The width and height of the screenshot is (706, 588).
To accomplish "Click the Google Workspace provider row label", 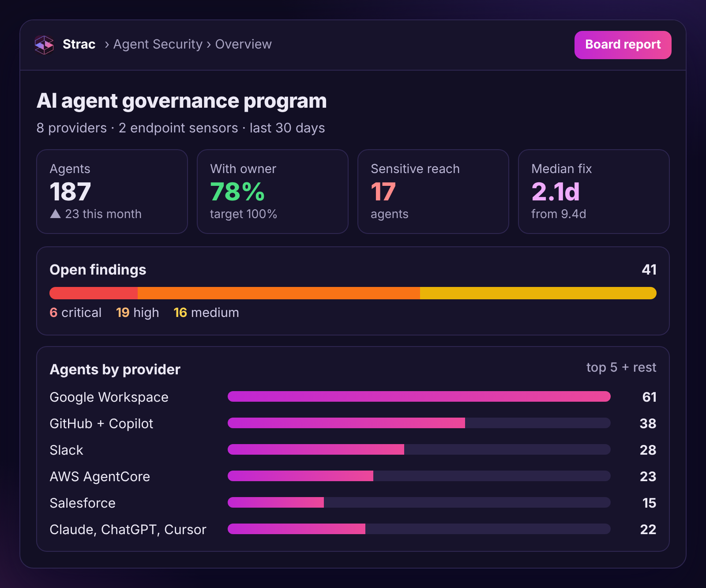I will 109,397.
